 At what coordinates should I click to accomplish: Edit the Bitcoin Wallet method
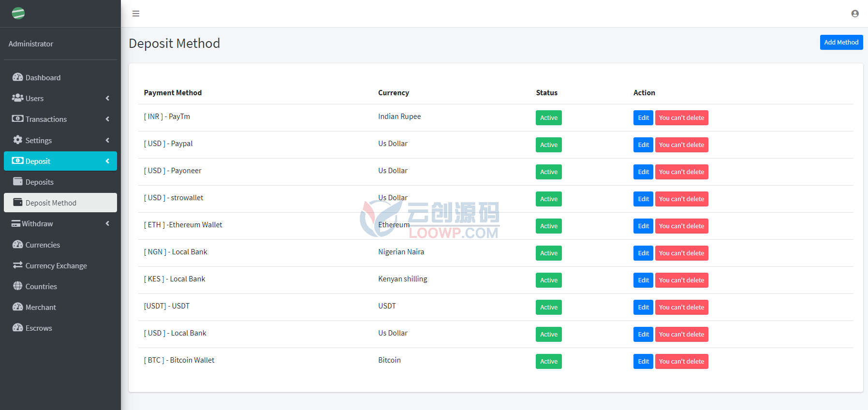643,361
